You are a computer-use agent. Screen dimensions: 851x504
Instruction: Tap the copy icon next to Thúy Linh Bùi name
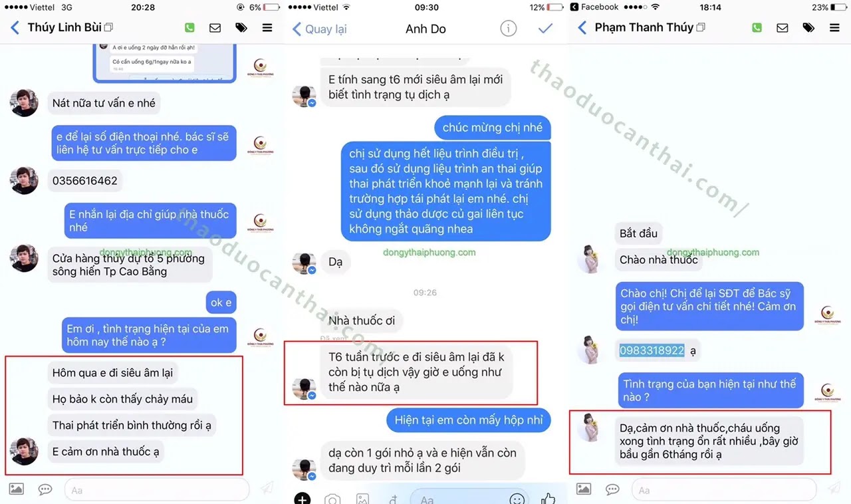click(108, 28)
